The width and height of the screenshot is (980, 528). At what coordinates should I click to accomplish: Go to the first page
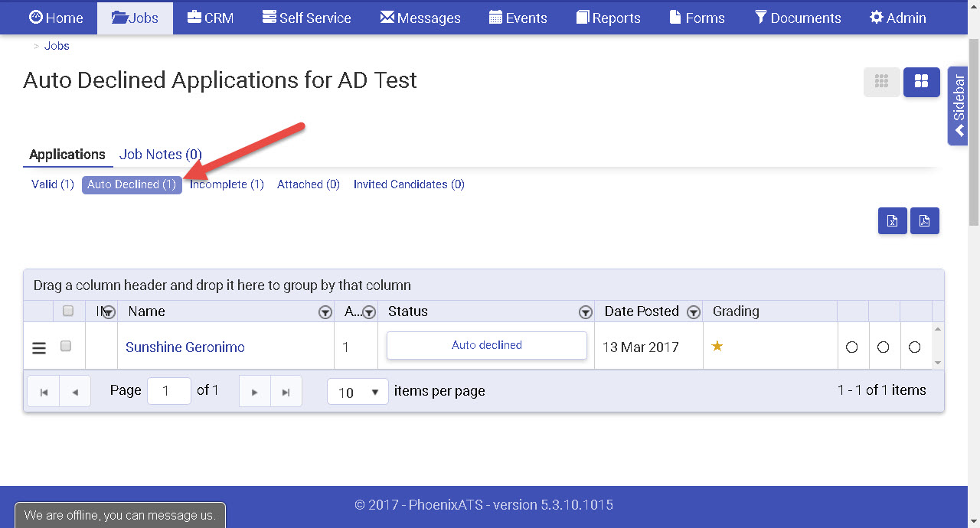coord(44,392)
